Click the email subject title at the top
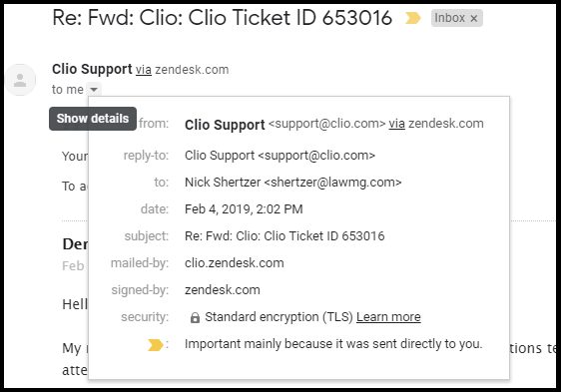This screenshot has width=561, height=392. pyautogui.click(x=222, y=18)
